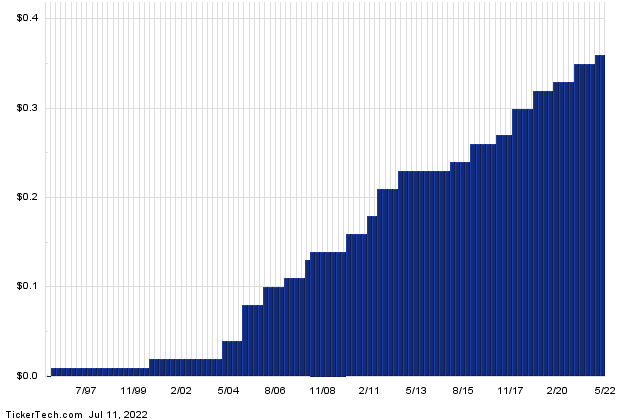The image size is (640, 420).
Task: Select the 11/99 x-axis date label
Action: coord(133,391)
